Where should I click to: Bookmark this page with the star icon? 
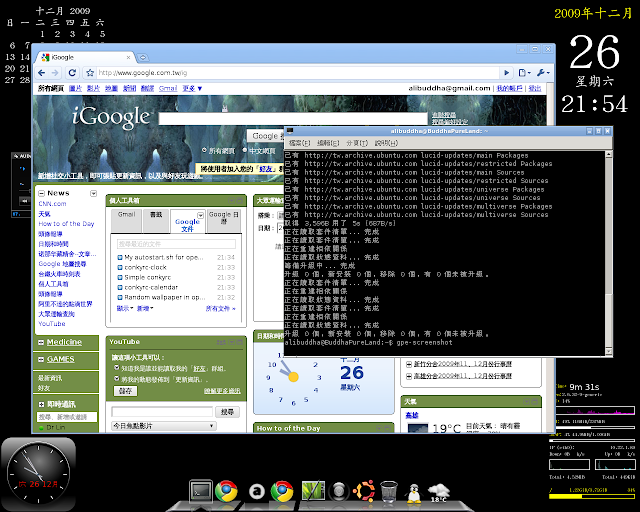[90, 73]
